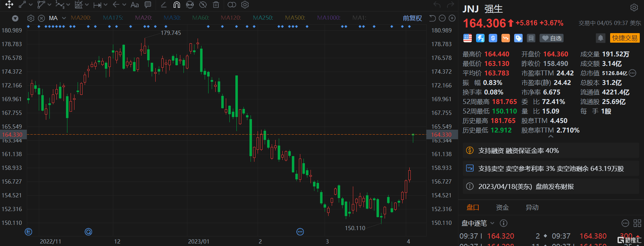Select the polygon shape drawing tool

pyautogui.click(x=41, y=5)
